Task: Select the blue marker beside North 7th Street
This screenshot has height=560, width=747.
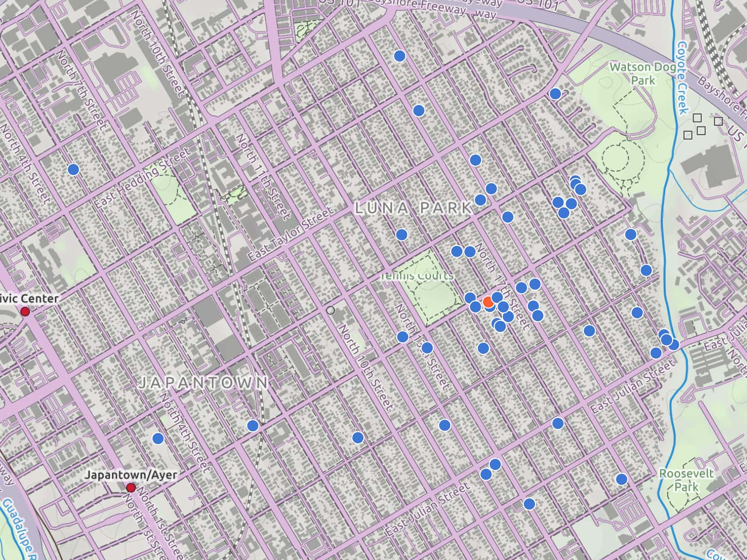Action: 73,169
